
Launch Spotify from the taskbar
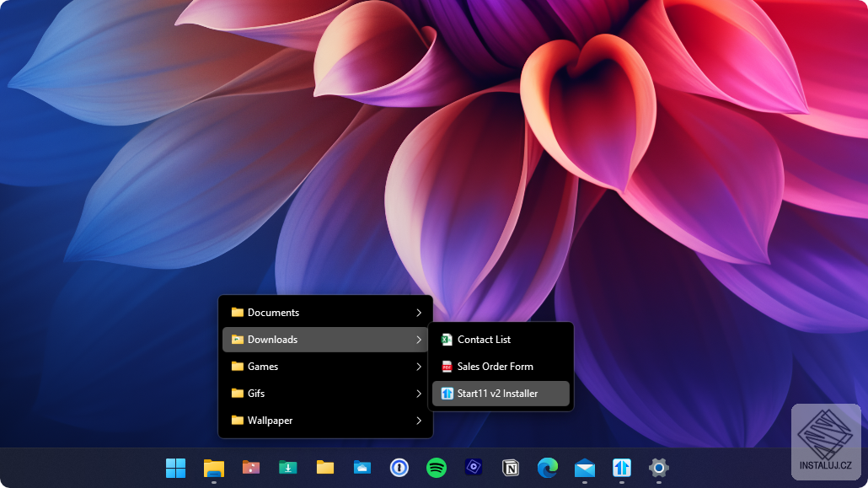pos(436,467)
